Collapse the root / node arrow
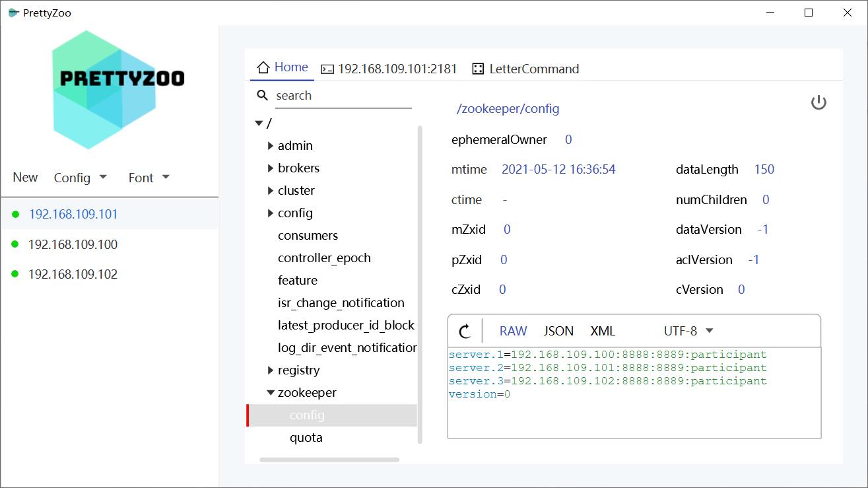This screenshot has width=868, height=488. 259,123
